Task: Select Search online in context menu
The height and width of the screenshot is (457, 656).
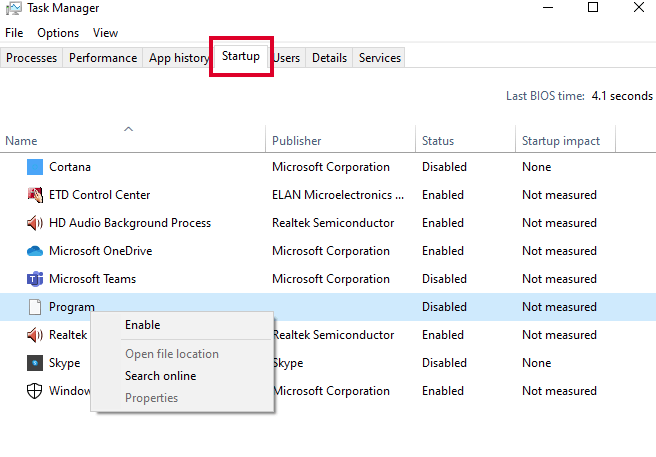Action: point(161,376)
